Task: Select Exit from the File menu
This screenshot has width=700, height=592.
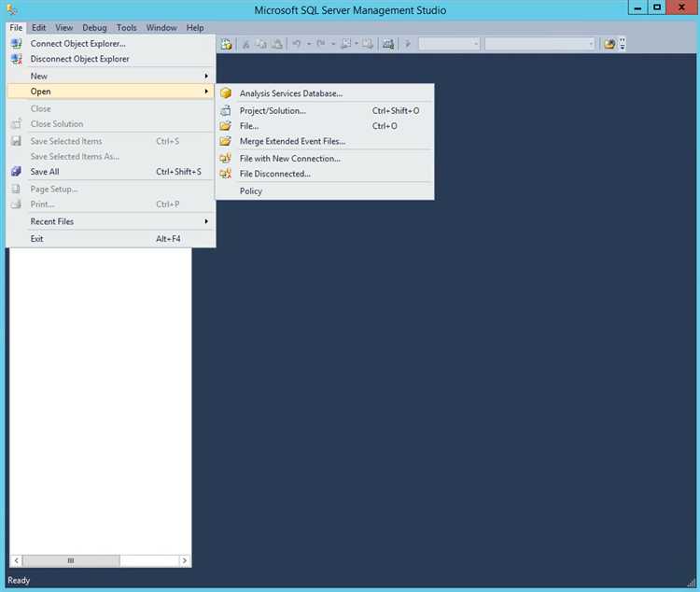Action: [37, 239]
